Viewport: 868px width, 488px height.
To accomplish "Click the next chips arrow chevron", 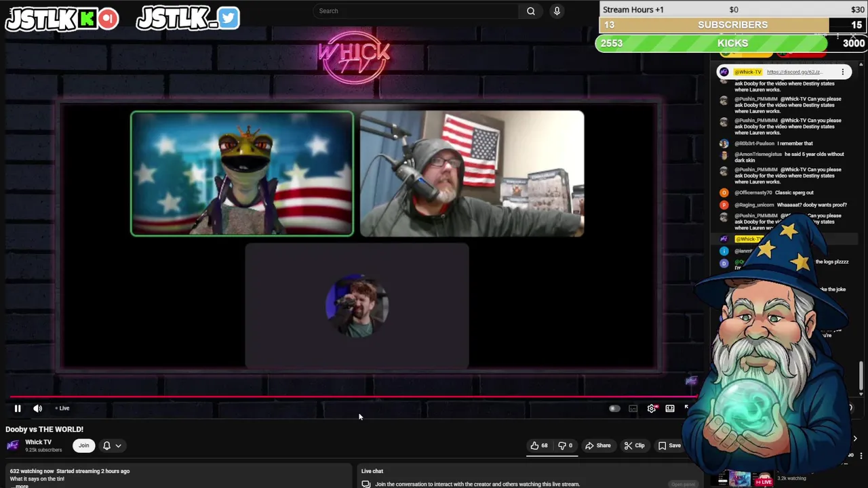I will coord(854,439).
